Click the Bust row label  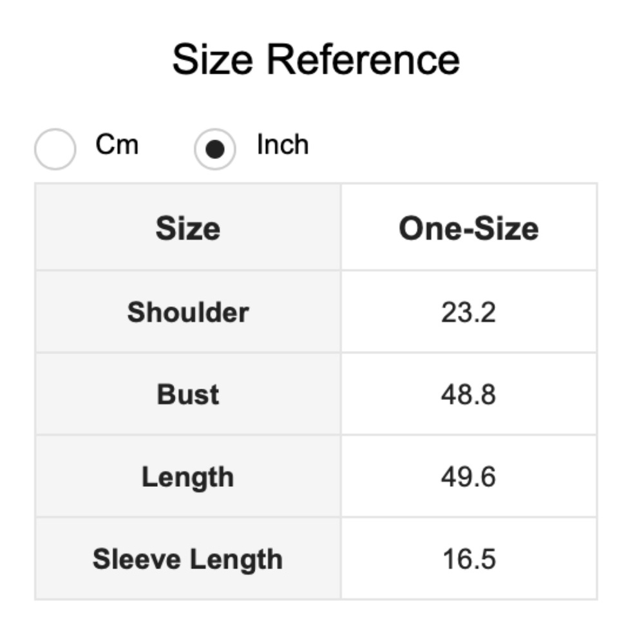188,394
